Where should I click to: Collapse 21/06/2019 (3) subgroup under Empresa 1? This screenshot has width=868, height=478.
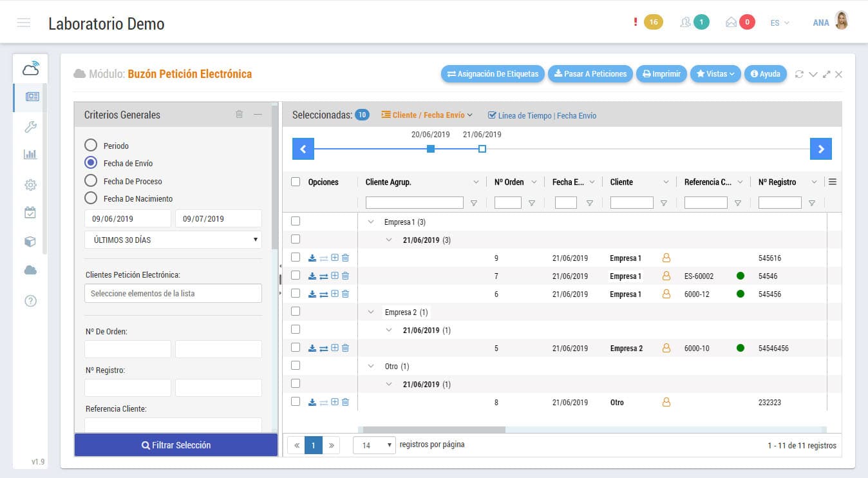389,240
